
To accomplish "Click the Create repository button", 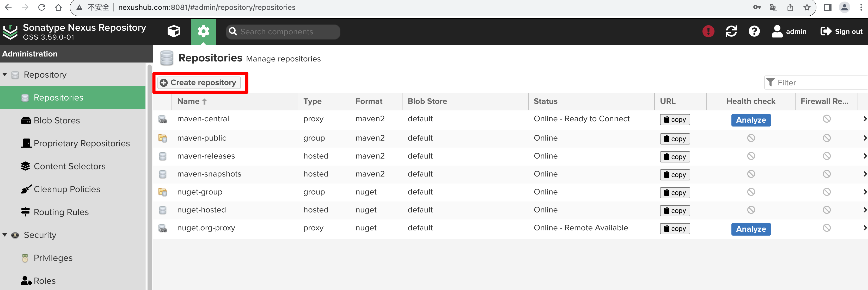I will [199, 83].
